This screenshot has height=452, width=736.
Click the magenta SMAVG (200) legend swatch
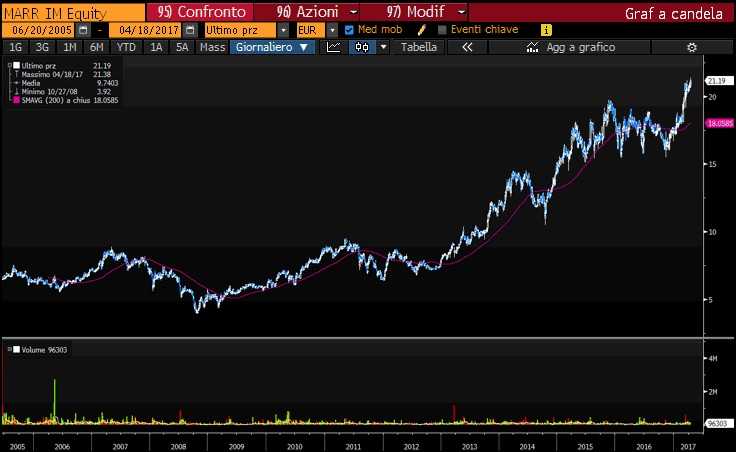[x=15, y=100]
